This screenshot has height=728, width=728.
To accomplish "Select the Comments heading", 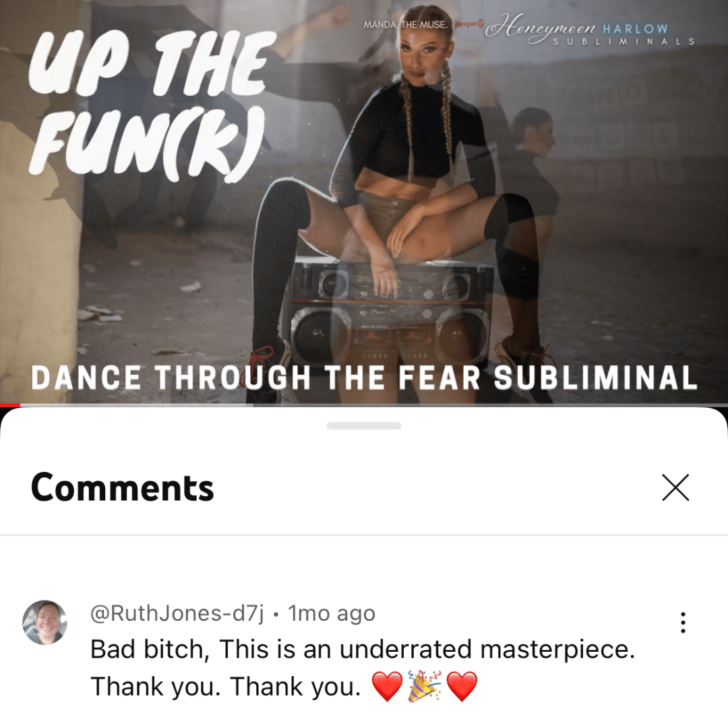I will click(x=122, y=487).
